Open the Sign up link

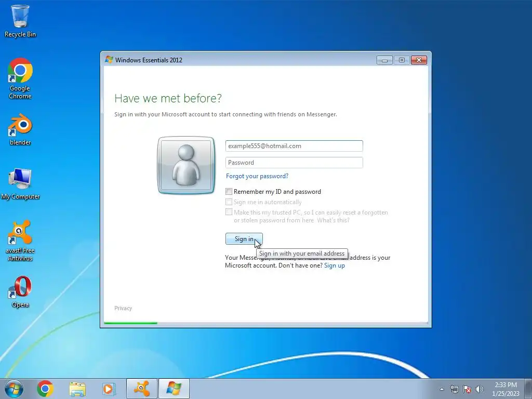tap(335, 265)
